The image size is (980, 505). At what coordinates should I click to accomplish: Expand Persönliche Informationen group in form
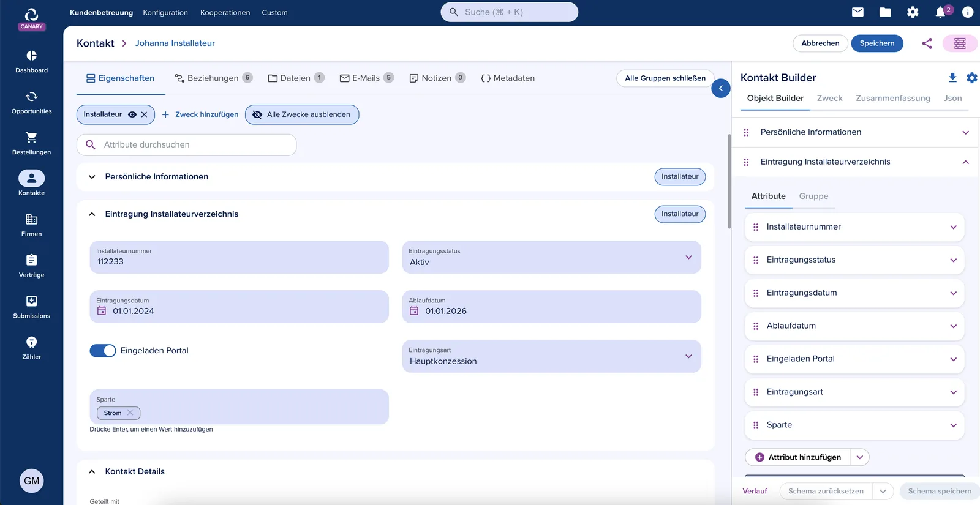tap(92, 177)
